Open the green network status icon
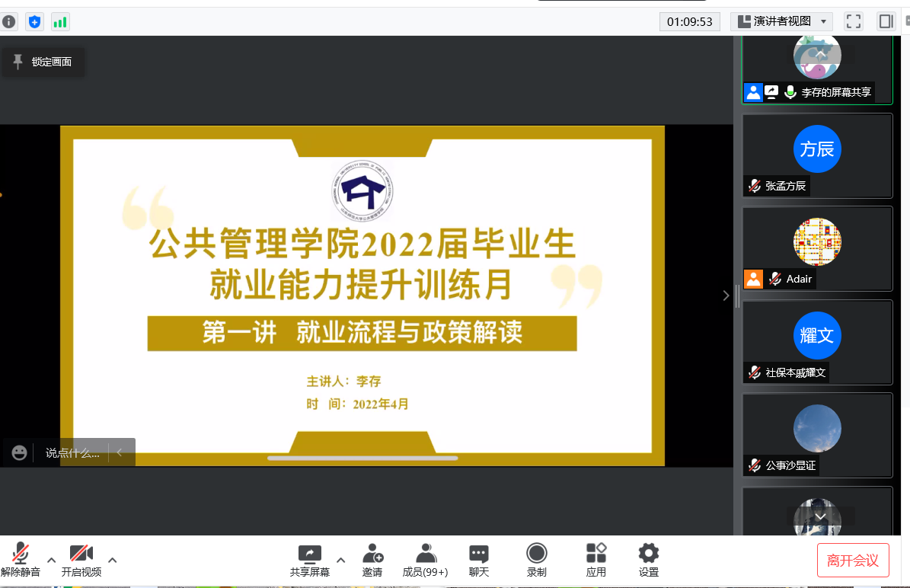910x588 pixels. tap(60, 22)
